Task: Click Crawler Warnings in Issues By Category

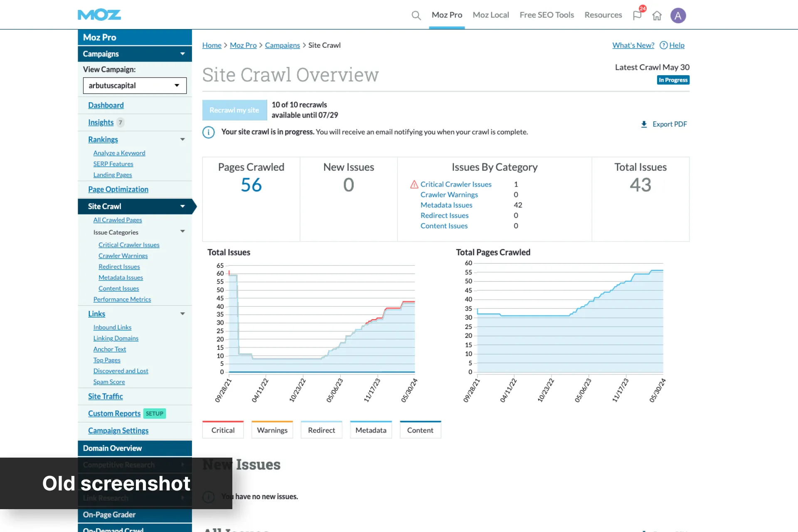Action: coord(449,195)
